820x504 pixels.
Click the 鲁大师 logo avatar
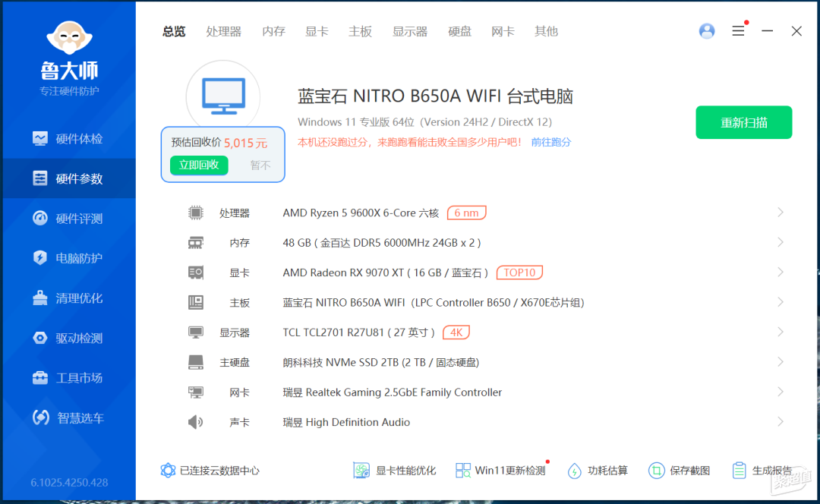(69, 37)
